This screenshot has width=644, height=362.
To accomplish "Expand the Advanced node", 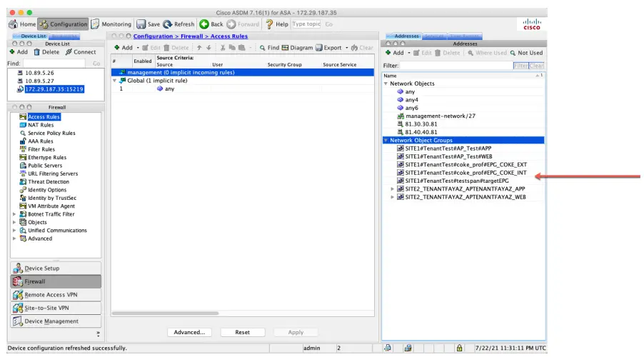I will pos(14,238).
